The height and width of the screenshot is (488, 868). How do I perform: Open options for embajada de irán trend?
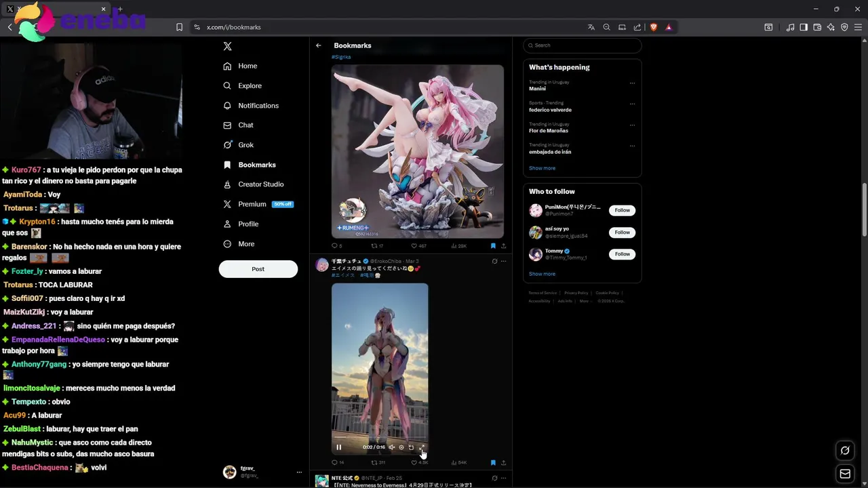(632, 146)
